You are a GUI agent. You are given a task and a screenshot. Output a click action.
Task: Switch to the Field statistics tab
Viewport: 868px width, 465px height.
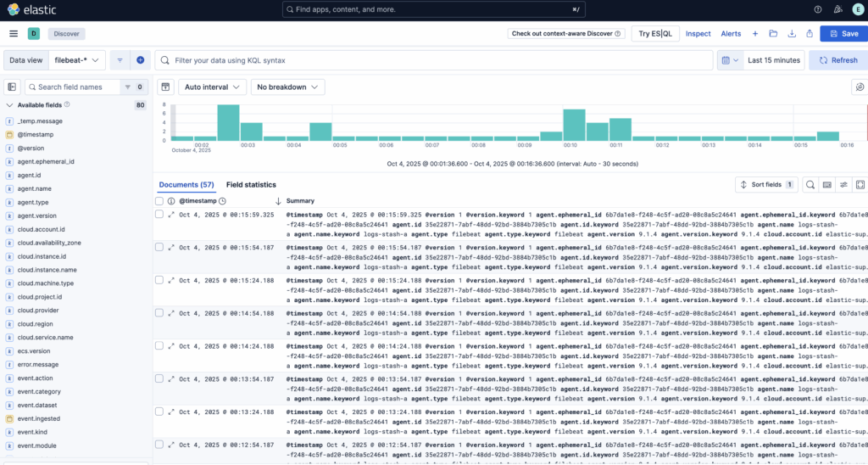[251, 184]
